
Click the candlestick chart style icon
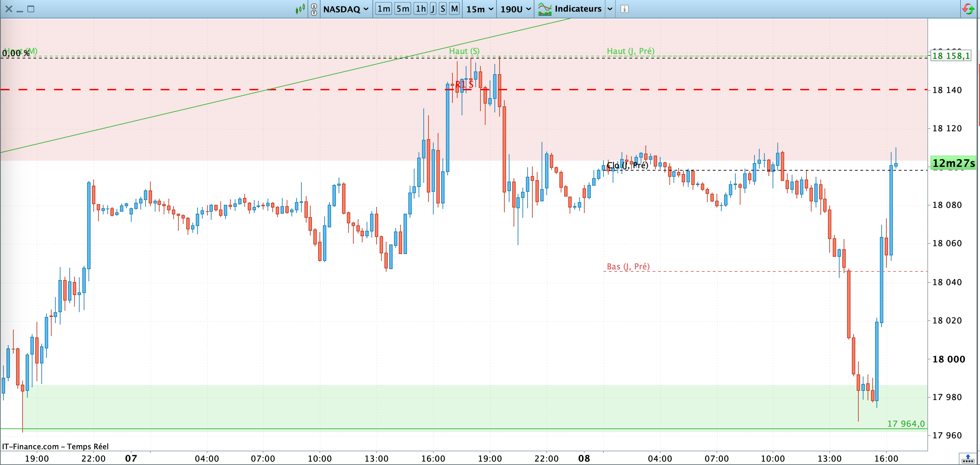[x=300, y=9]
